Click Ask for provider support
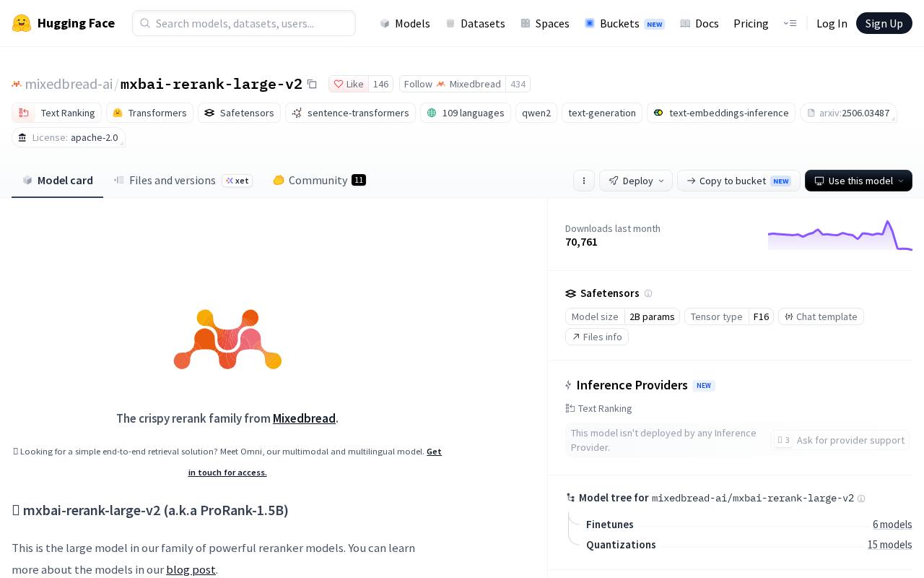This screenshot has height=578, width=924. (x=840, y=440)
